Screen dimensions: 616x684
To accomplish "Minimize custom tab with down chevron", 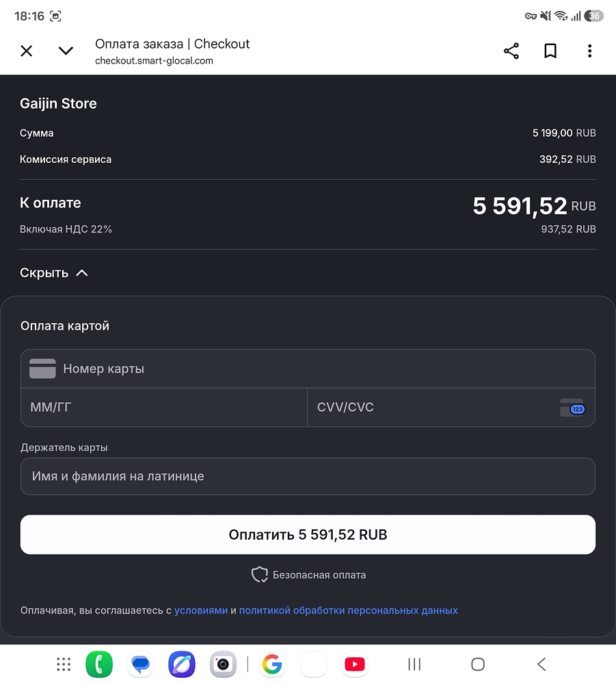I will (66, 51).
